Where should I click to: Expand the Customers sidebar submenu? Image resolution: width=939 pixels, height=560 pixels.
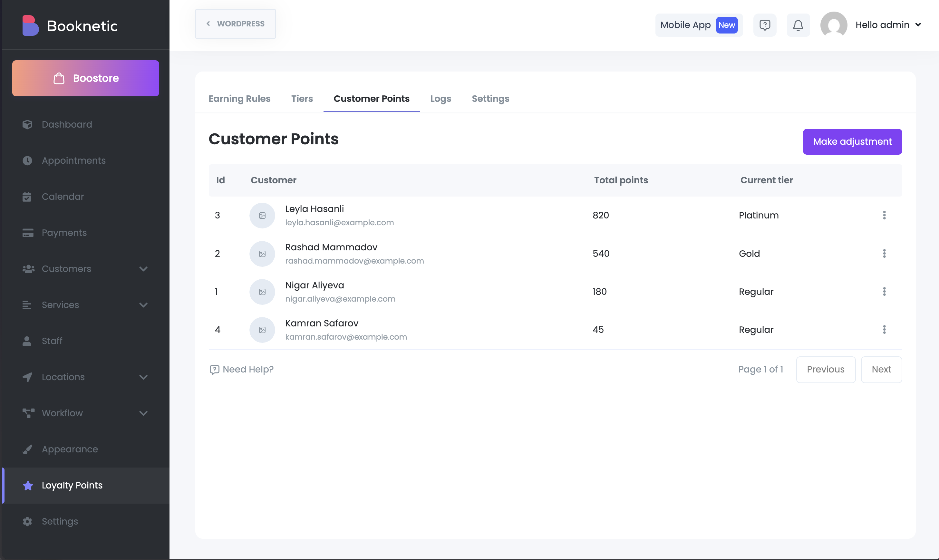143,269
